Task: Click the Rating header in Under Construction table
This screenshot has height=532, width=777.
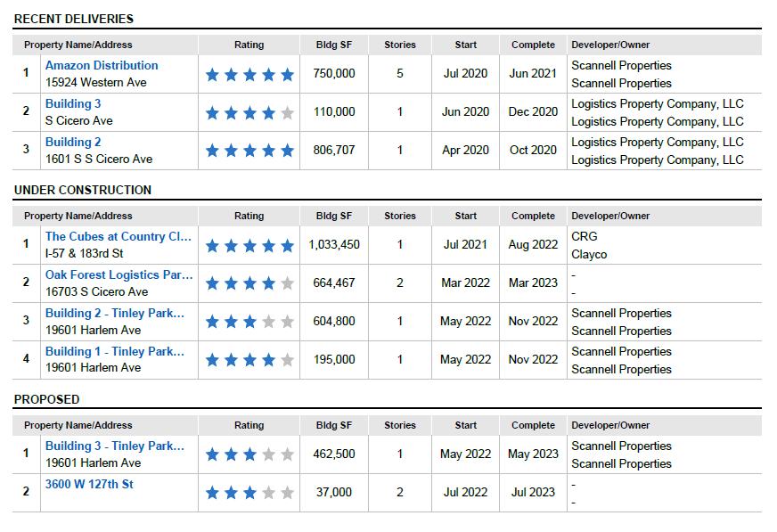Action: click(249, 216)
